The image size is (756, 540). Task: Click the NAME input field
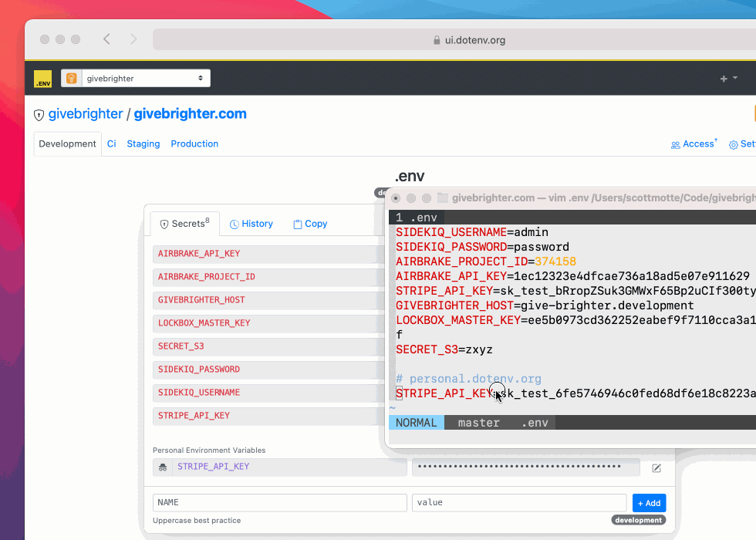[x=279, y=502]
